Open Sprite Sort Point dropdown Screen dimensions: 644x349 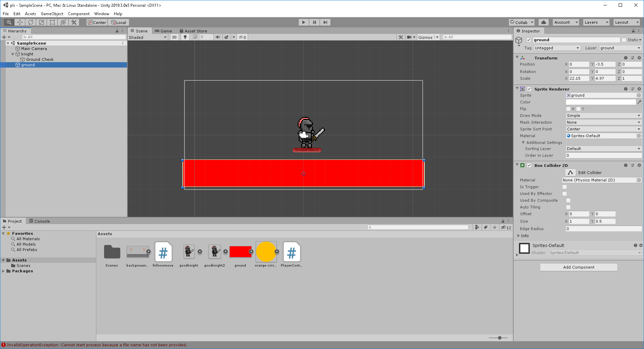[604, 129]
